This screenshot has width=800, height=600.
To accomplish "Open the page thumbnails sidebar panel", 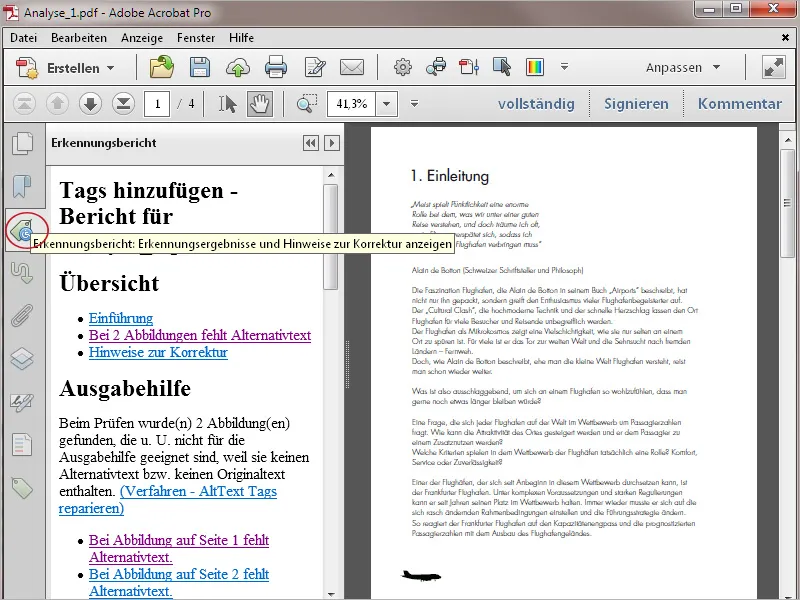I will 22,143.
